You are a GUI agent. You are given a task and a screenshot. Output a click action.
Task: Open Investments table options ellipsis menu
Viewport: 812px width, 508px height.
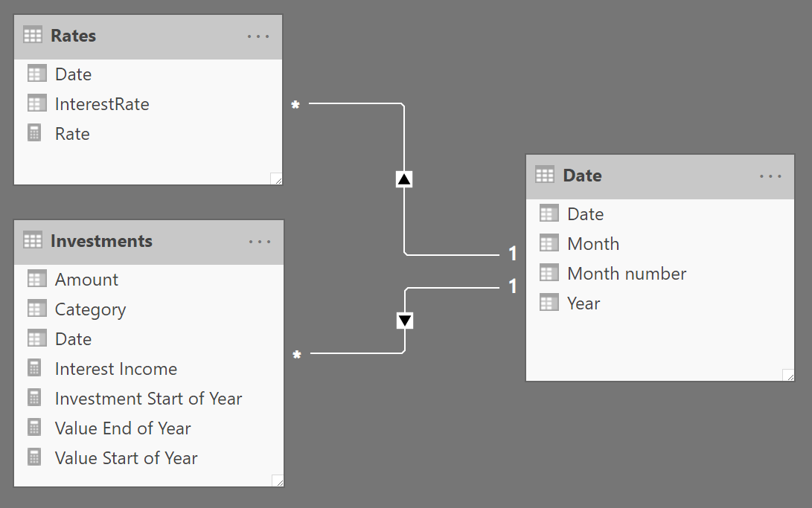260,242
